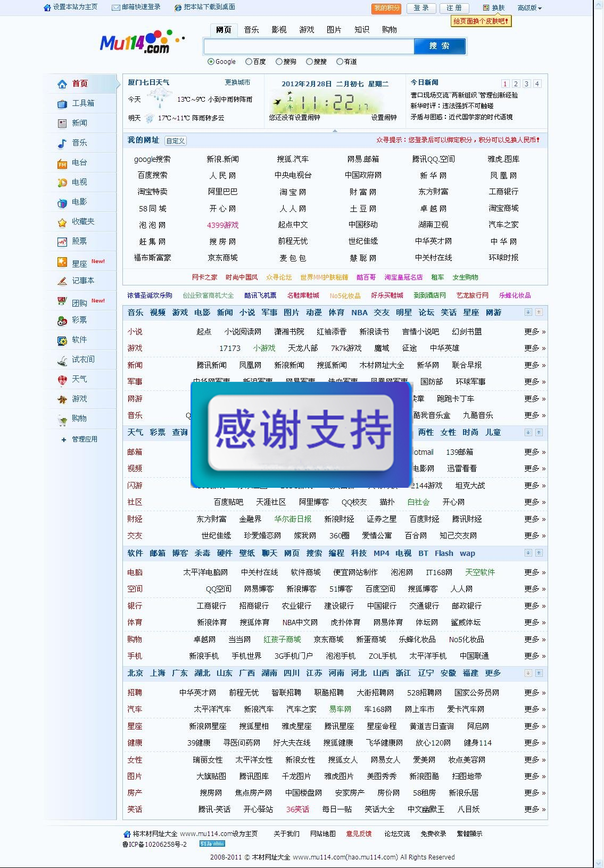Open the 京东商城 link in 我的网址
This screenshot has width=604, height=868.
tap(223, 258)
